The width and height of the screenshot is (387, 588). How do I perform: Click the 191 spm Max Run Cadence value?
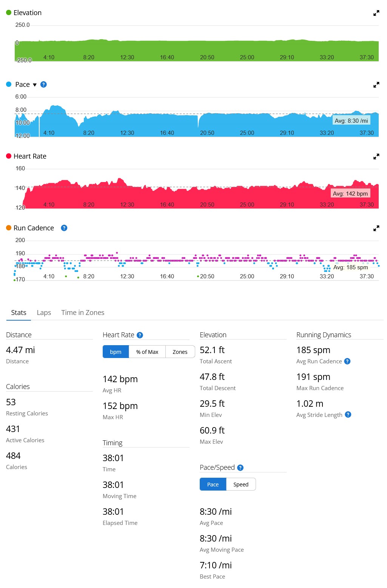[x=313, y=377]
